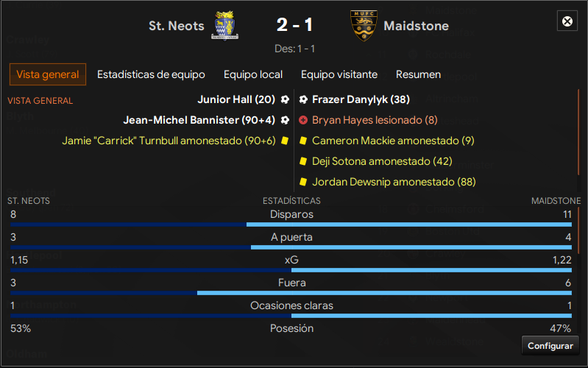The height and width of the screenshot is (368, 588).
Task: Click the yellow card beside Jordan Dewsnip
Action: 303,182
